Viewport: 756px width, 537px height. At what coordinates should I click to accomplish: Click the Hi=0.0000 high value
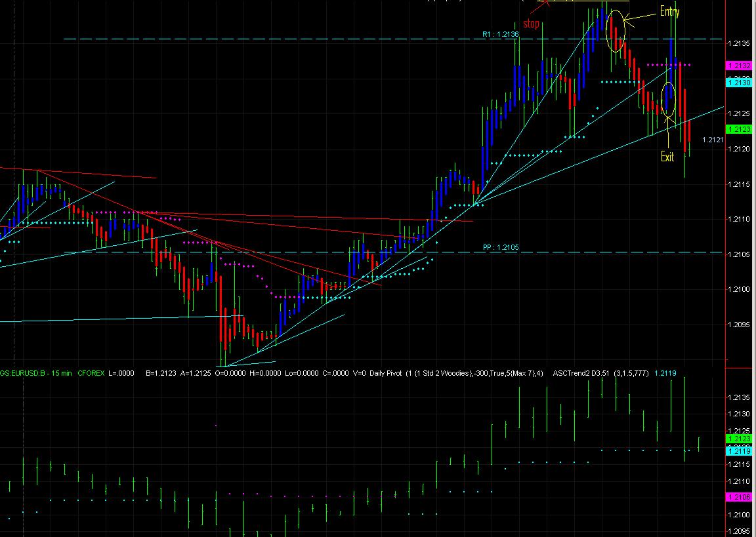coord(265,373)
